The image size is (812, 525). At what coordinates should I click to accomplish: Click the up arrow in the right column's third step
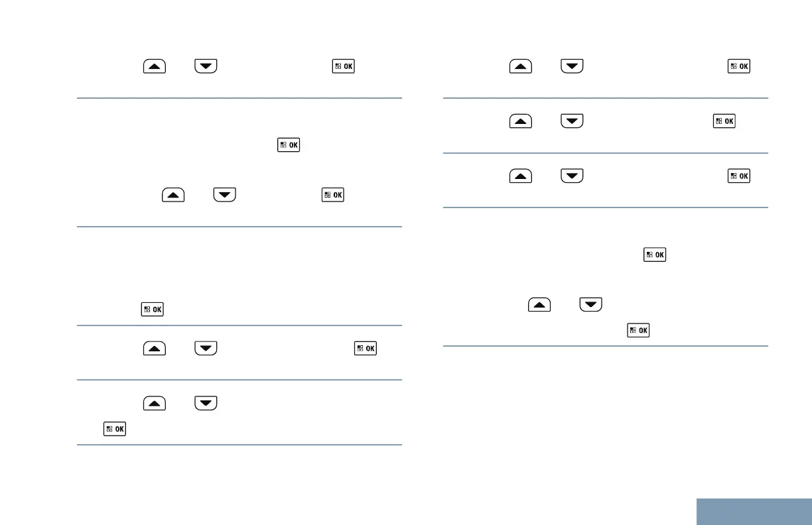point(521,176)
